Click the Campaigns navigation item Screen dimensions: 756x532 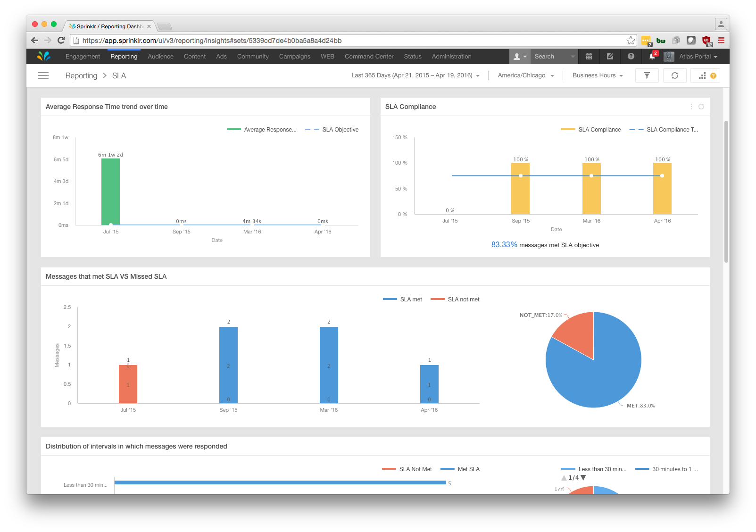295,57
